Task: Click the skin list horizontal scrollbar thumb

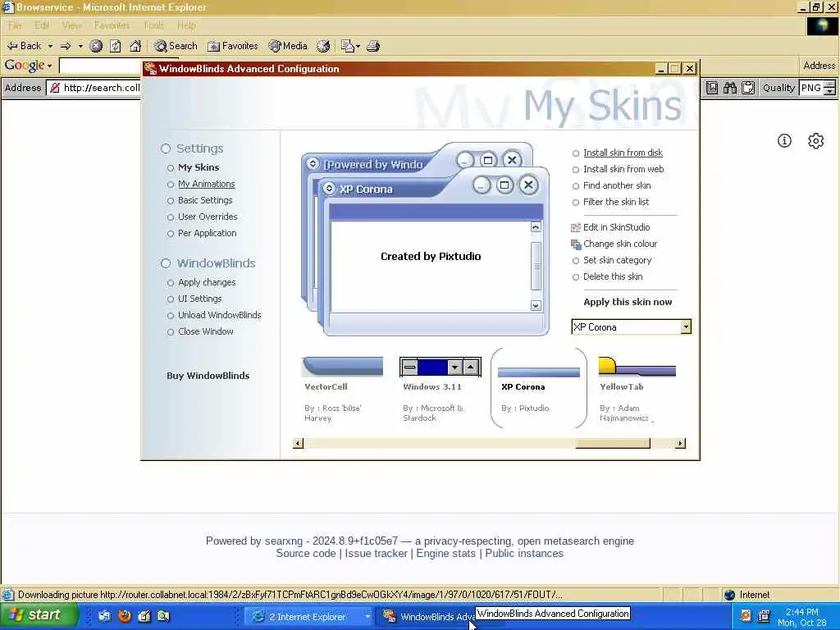Action: coord(612,443)
